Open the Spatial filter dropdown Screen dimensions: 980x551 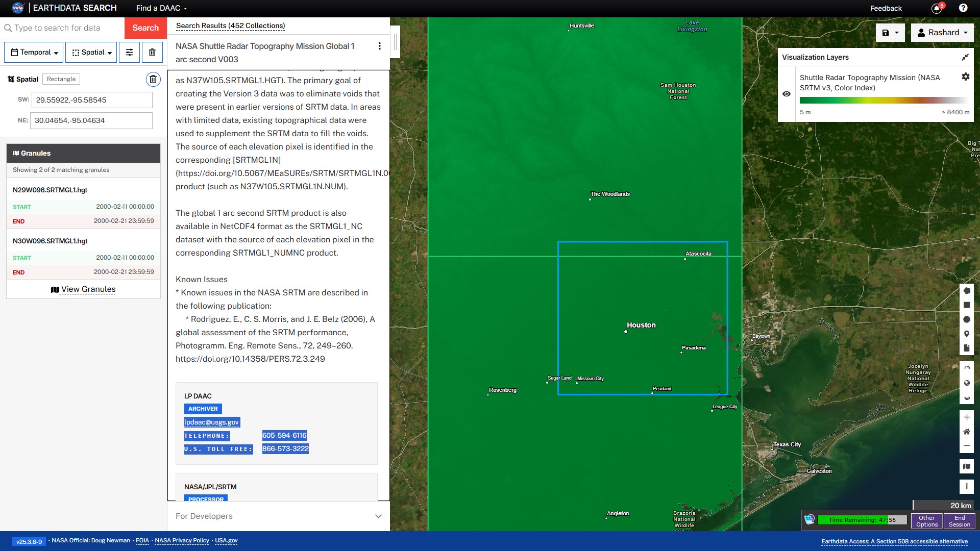point(92,52)
